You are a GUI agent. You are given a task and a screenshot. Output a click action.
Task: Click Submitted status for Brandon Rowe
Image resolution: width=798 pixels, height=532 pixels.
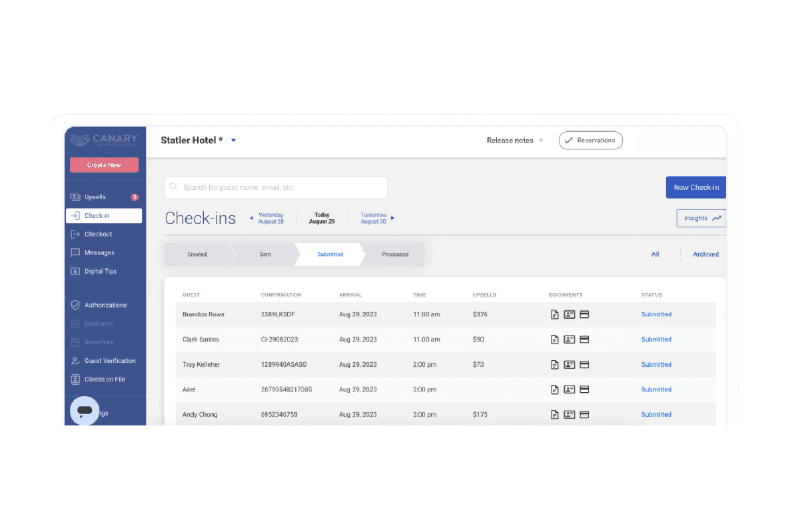point(656,314)
